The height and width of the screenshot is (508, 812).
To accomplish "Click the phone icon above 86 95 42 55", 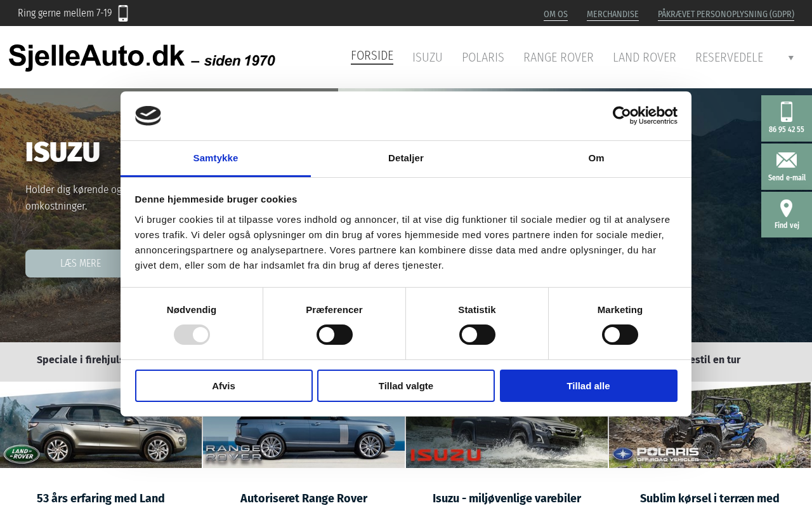I will pyautogui.click(x=787, y=112).
